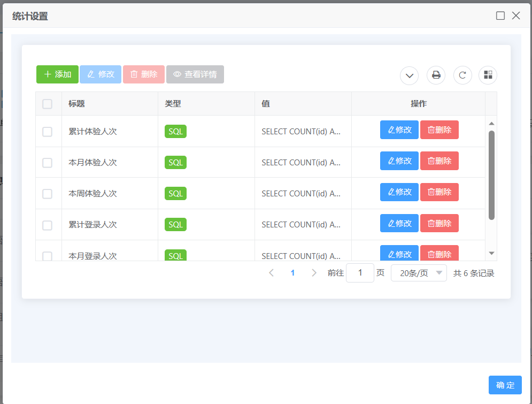Click the 标题 column header
This screenshot has width=532, height=404.
pyautogui.click(x=77, y=104)
